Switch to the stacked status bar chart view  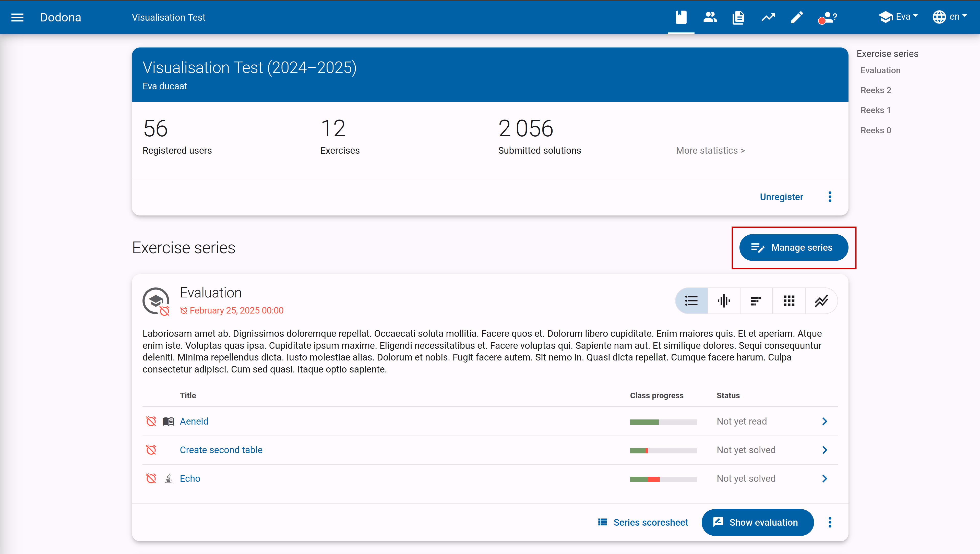coord(756,300)
